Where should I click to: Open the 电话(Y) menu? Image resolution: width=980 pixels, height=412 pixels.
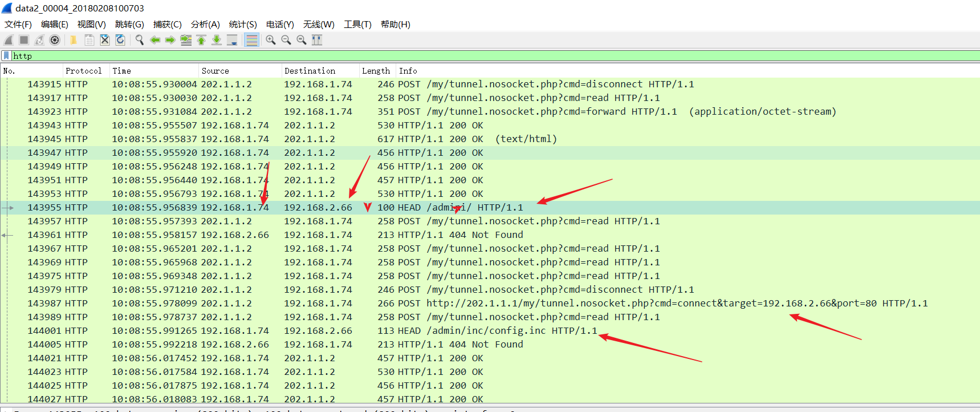click(280, 24)
